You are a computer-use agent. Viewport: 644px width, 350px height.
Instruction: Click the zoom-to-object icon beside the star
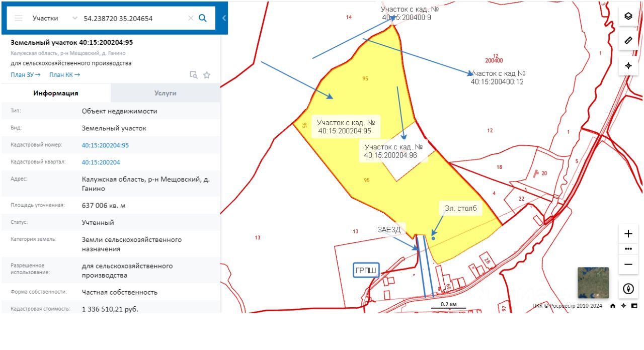194,75
